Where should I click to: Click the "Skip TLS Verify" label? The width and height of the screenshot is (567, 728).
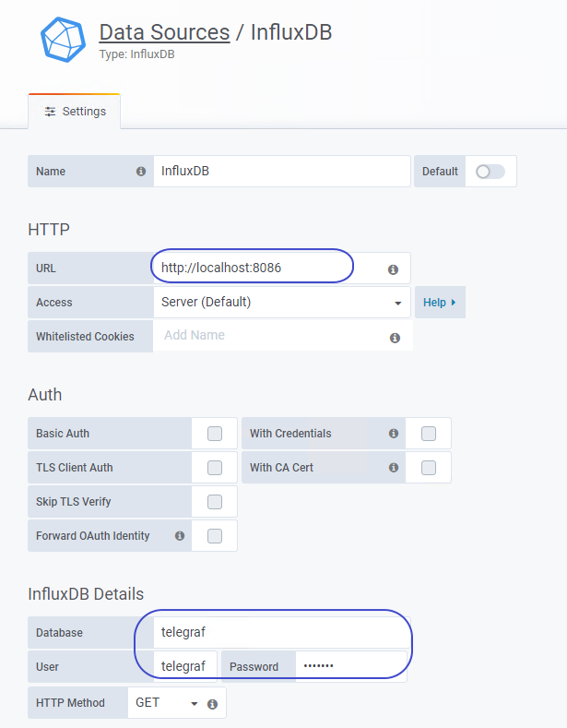74,502
